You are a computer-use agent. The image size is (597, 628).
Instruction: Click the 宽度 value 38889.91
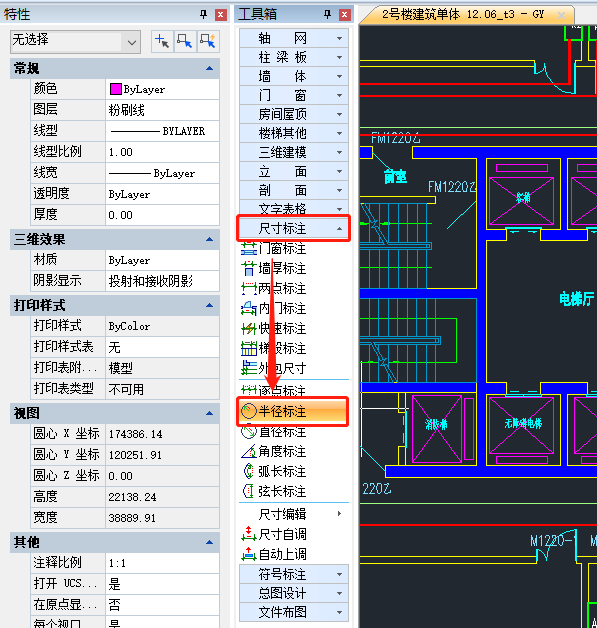[x=162, y=518]
